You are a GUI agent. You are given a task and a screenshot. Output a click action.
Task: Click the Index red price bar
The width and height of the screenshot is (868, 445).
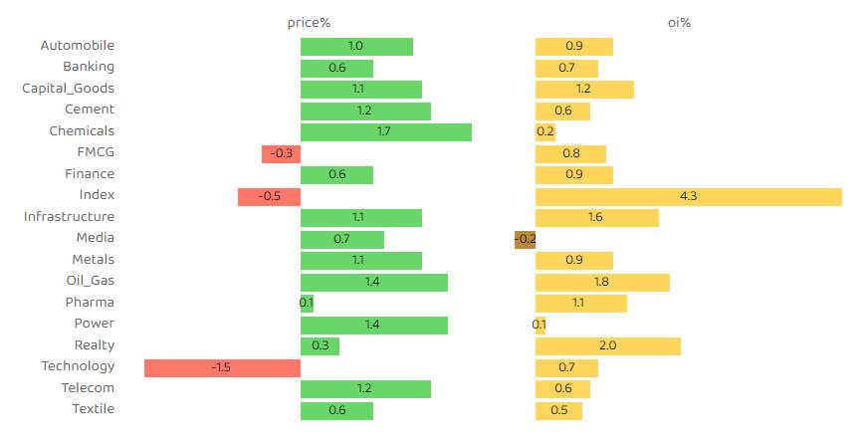[x=269, y=196]
